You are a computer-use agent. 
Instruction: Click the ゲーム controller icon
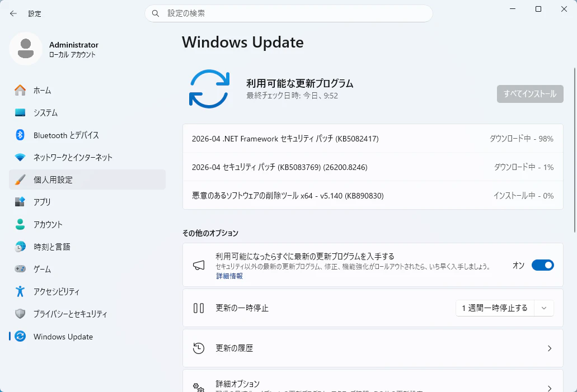click(x=20, y=269)
